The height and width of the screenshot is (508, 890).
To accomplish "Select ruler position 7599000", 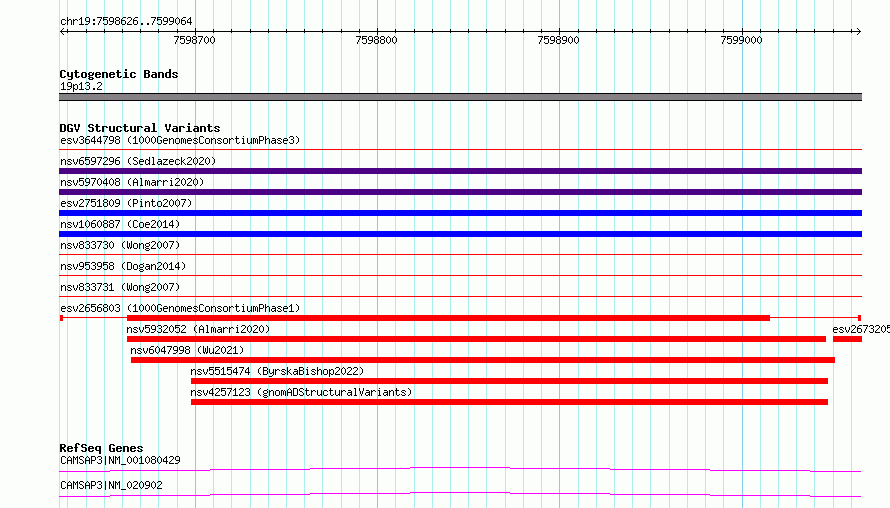I will click(x=741, y=40).
